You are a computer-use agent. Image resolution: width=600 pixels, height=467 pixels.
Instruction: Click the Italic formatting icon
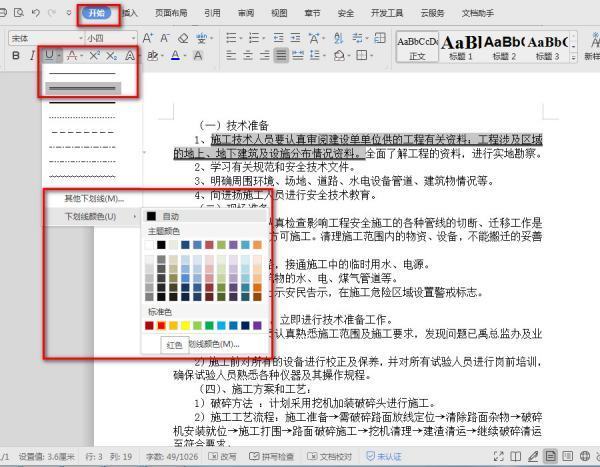pyautogui.click(x=33, y=56)
